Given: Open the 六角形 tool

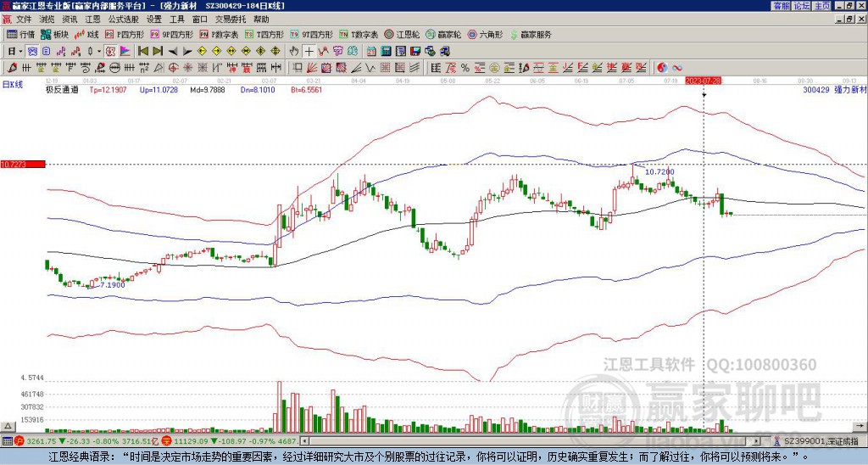Looking at the screenshot, I should [486, 34].
